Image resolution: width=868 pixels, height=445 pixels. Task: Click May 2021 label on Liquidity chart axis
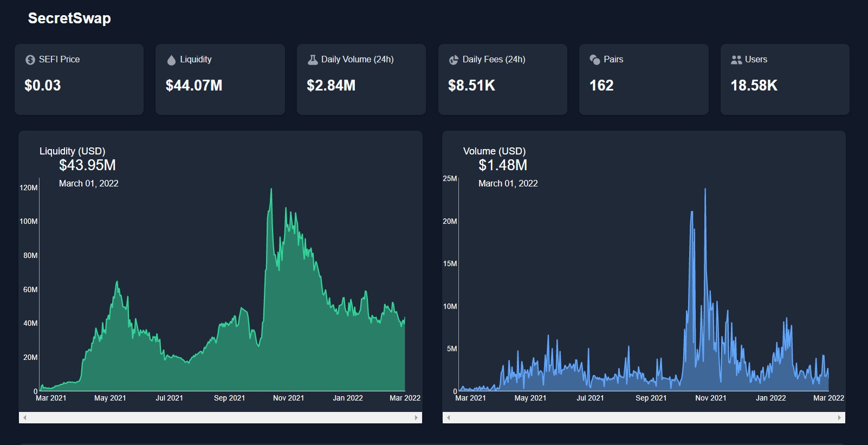tap(110, 398)
